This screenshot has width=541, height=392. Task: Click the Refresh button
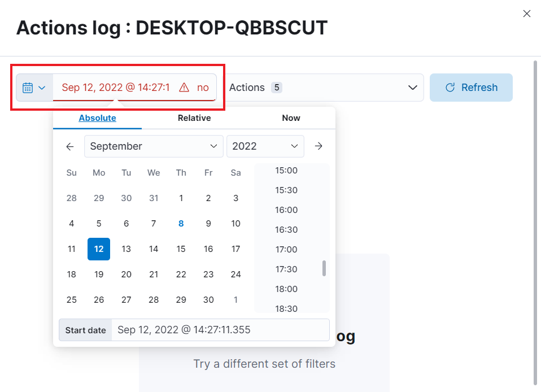(471, 87)
